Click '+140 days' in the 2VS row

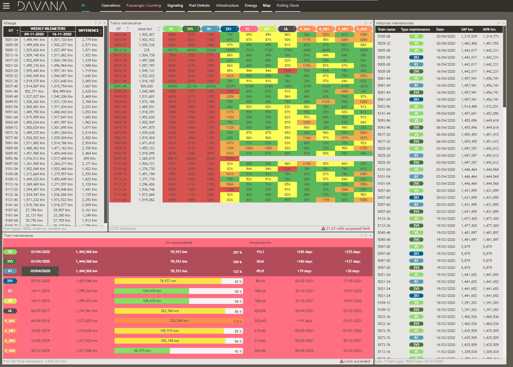[304, 262]
